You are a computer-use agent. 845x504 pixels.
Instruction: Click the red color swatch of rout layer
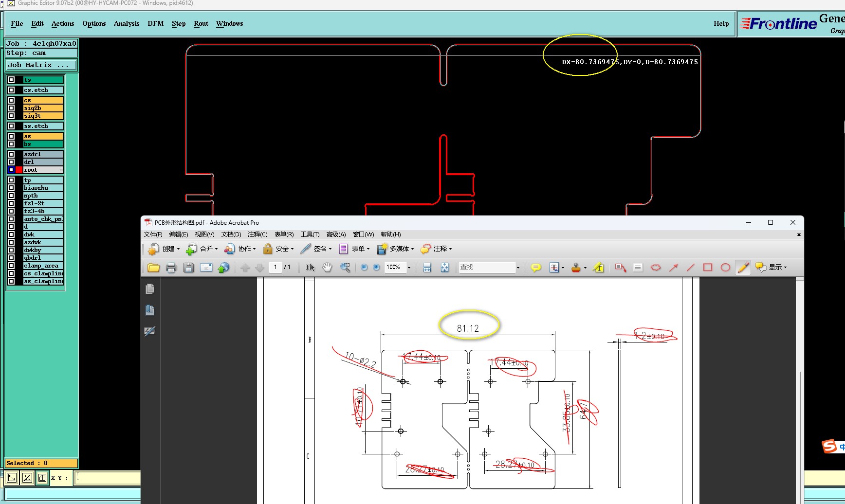19,170
